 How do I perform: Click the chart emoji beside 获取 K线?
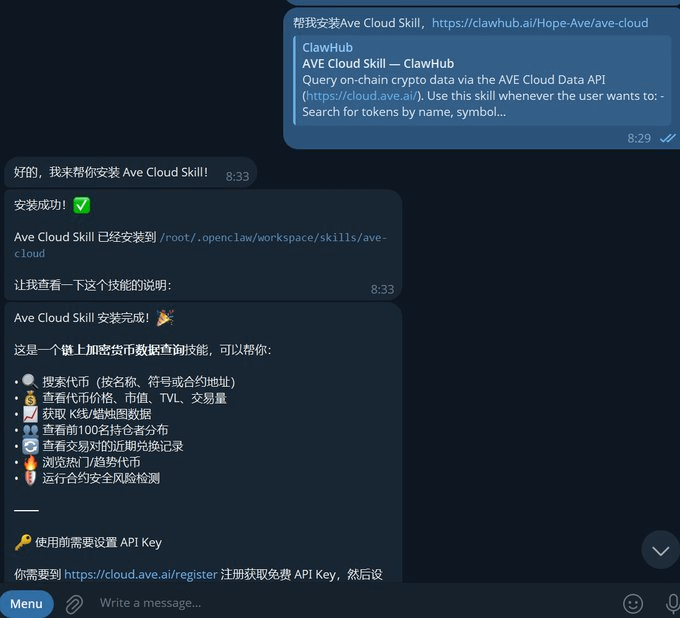coord(30,414)
